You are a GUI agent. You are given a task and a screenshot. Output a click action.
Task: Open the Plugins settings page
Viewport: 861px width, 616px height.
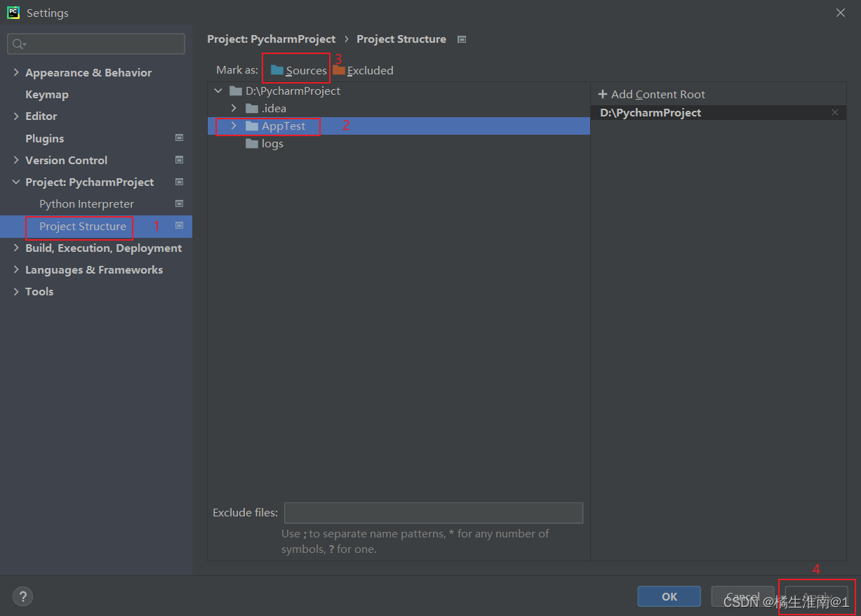44,138
